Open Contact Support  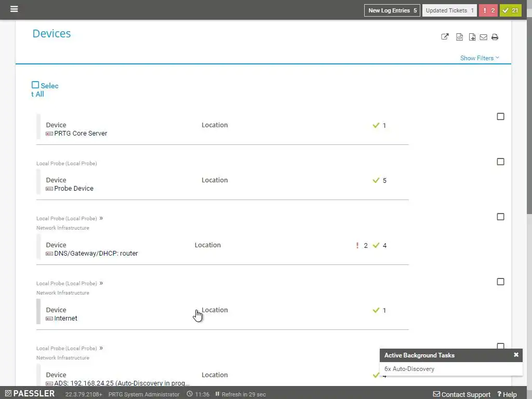[x=462, y=394]
